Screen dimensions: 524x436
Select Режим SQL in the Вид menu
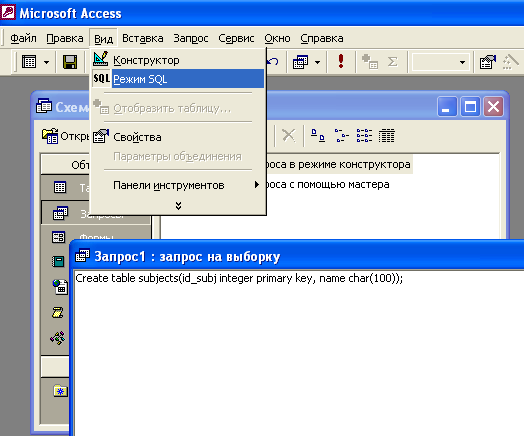click(178, 79)
